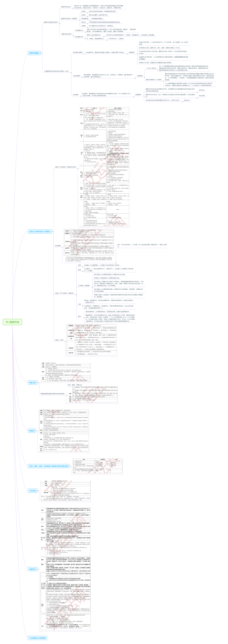Click the 中央国家机关 node

(x=79, y=31)
